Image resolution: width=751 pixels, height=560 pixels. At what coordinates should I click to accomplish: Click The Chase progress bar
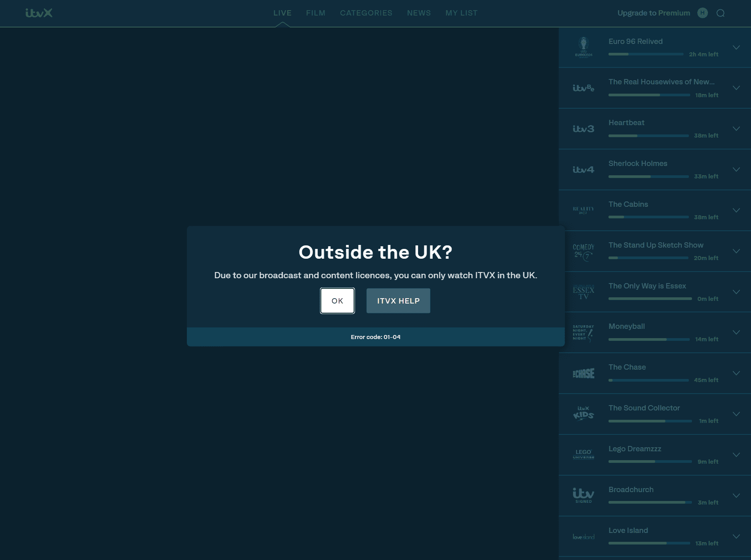click(x=648, y=380)
